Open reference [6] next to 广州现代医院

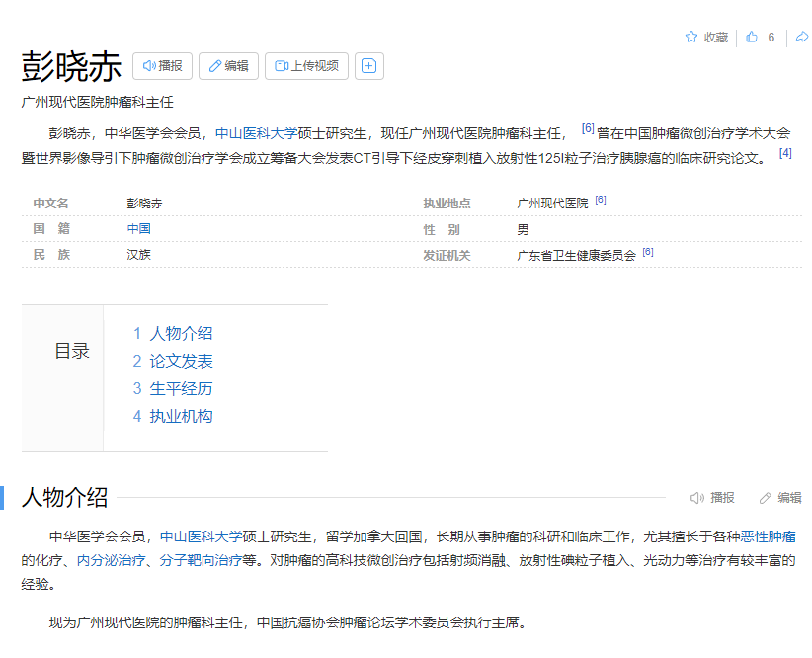click(x=601, y=200)
